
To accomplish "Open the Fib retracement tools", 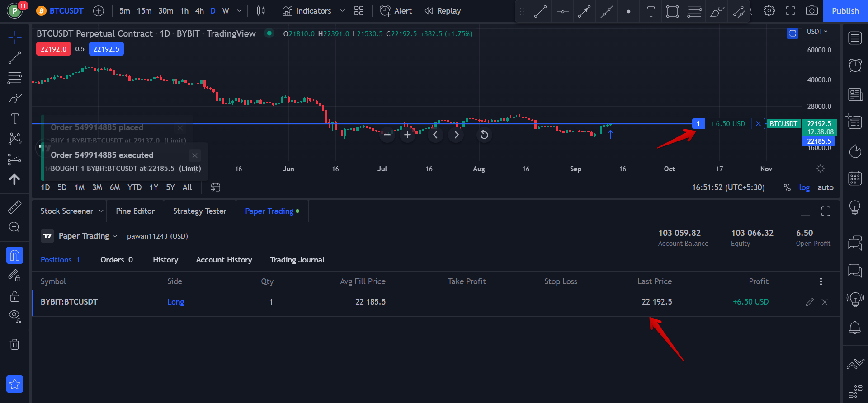I will pos(14,78).
